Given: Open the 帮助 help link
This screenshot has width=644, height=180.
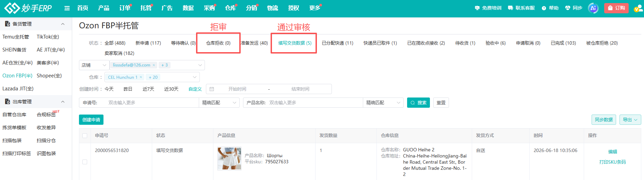Looking at the screenshot, I should pyautogui.click(x=550, y=8).
